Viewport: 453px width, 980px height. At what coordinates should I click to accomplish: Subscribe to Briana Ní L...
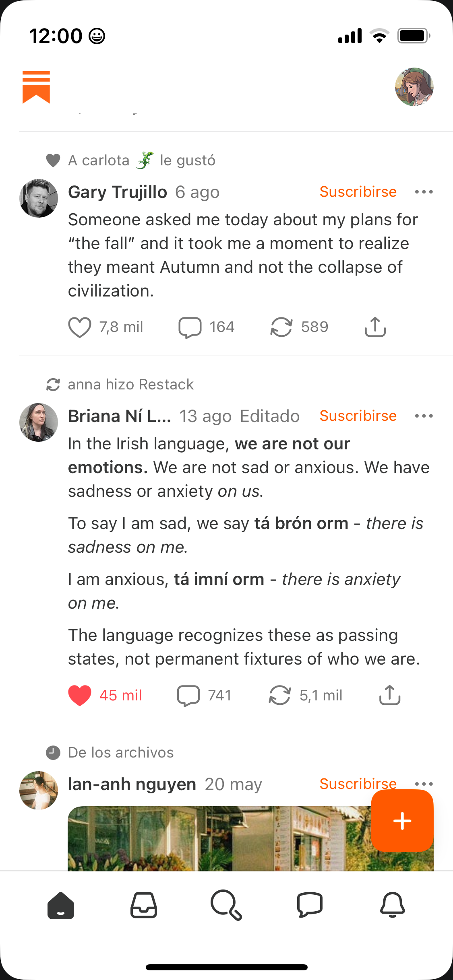click(x=358, y=416)
